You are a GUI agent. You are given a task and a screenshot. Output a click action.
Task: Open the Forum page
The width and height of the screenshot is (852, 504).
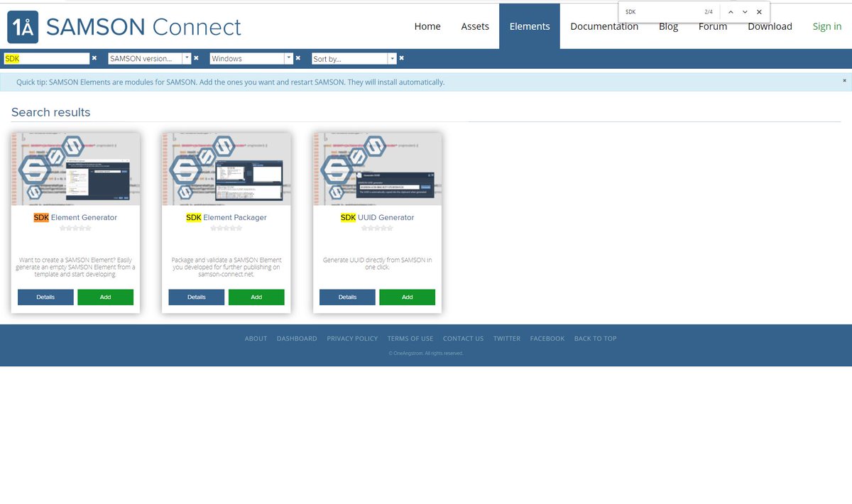tap(713, 26)
